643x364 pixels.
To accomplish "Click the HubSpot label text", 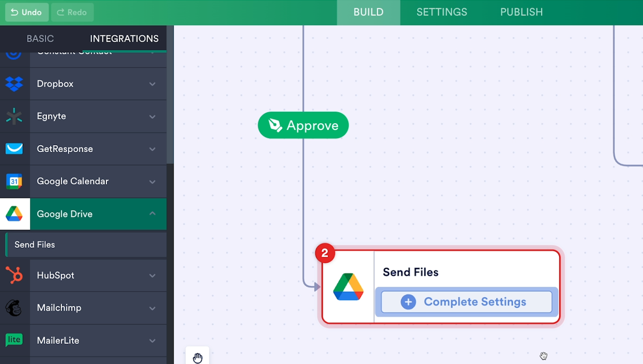I will click(55, 275).
